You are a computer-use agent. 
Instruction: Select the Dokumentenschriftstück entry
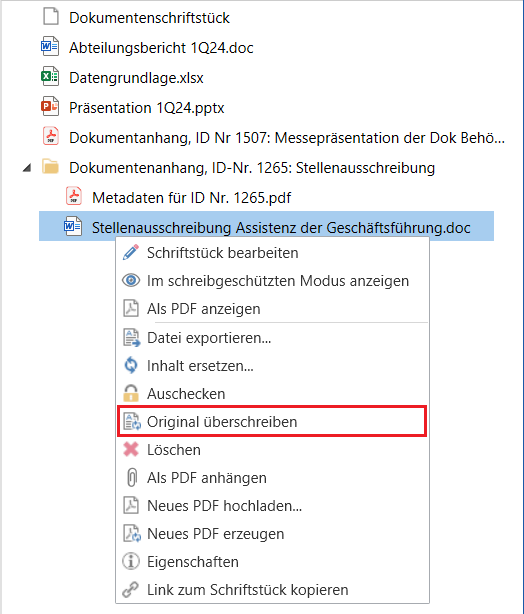coord(149,18)
